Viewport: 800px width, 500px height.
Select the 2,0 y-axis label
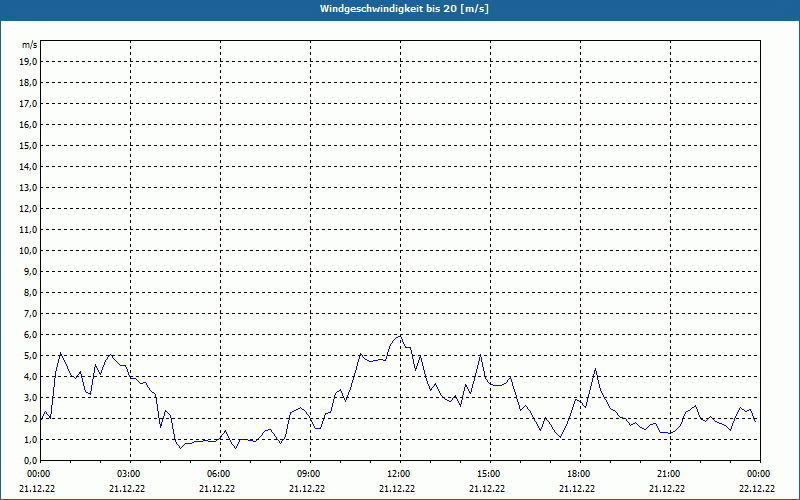click(x=30, y=418)
